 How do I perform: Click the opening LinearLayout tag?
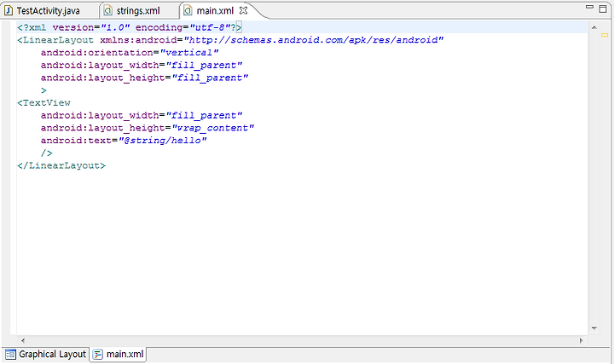55,40
